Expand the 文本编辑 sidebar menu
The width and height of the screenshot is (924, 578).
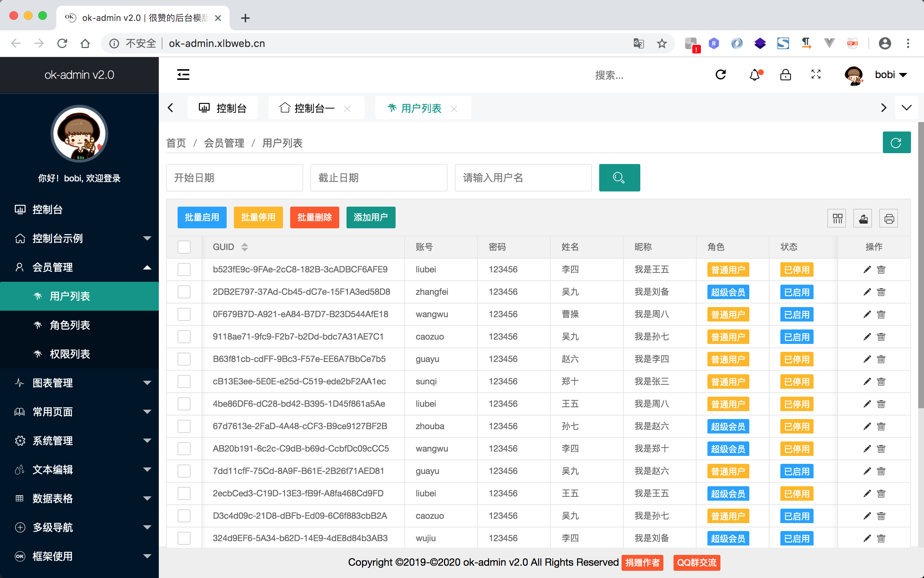(x=79, y=469)
